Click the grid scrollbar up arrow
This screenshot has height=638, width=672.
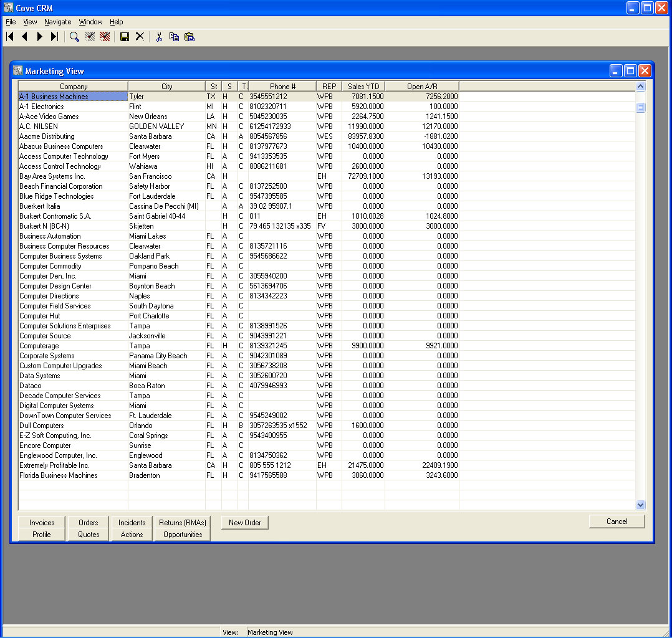(640, 86)
